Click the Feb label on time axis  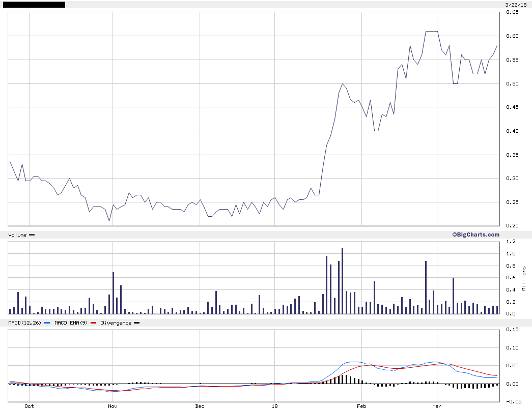(x=361, y=406)
